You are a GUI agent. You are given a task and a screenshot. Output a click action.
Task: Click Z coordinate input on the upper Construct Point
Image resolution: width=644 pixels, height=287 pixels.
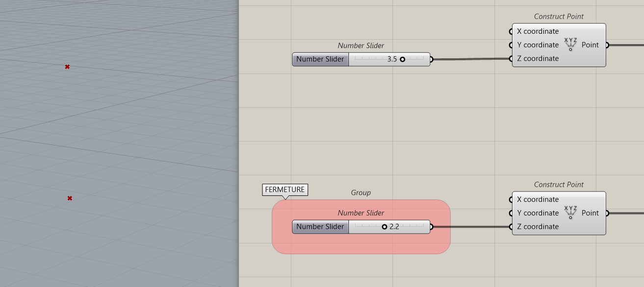coord(538,59)
